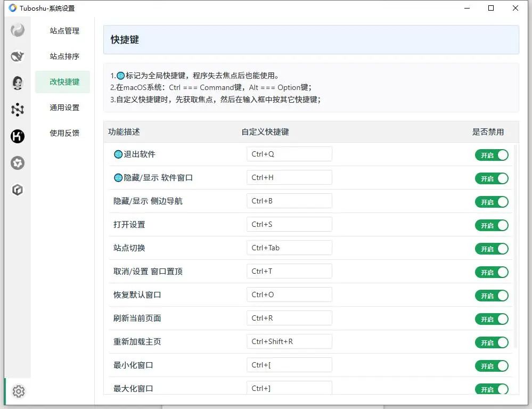The width and height of the screenshot is (532, 409).
Task: Open the connected-nodes site icon
Action: pyautogui.click(x=17, y=109)
